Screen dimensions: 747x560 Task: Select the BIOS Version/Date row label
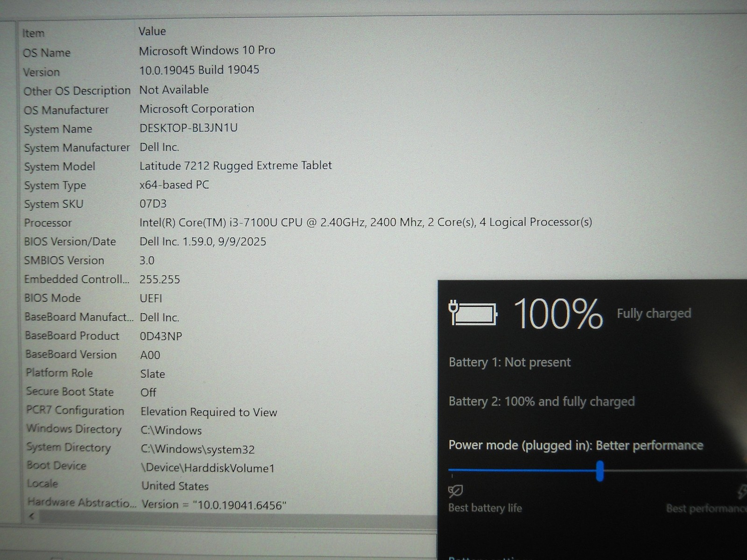click(x=70, y=242)
